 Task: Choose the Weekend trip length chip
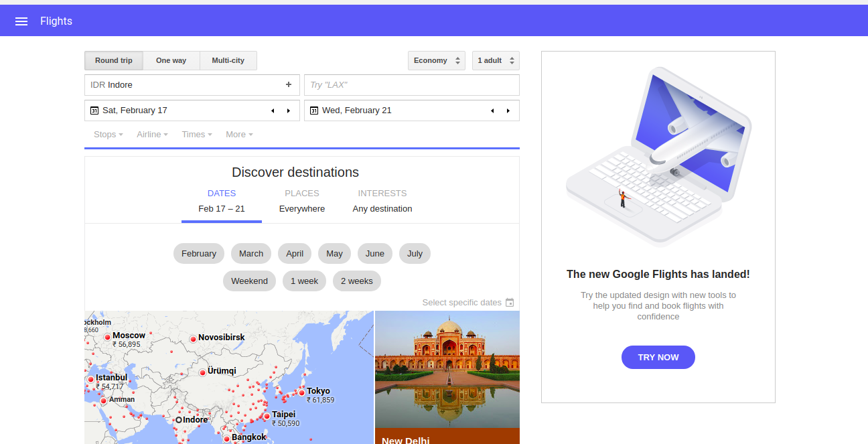249,281
